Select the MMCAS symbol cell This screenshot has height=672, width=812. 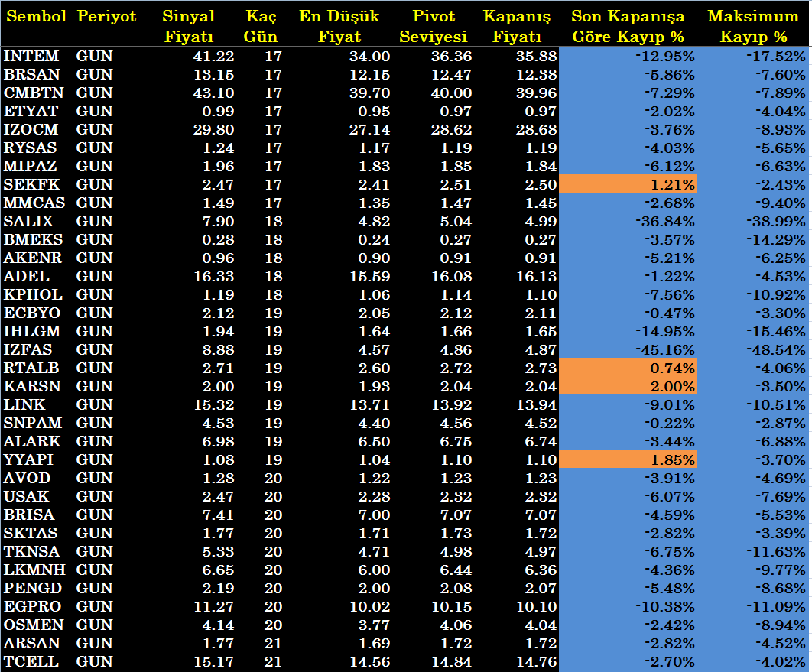(34, 203)
